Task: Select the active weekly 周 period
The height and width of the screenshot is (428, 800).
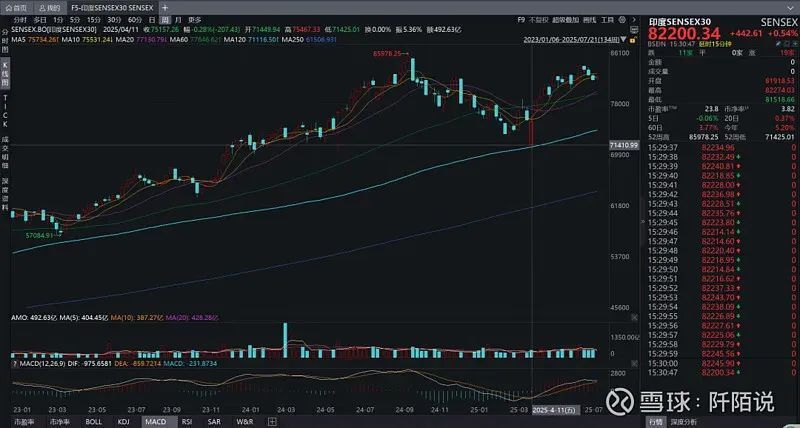Action: click(165, 20)
